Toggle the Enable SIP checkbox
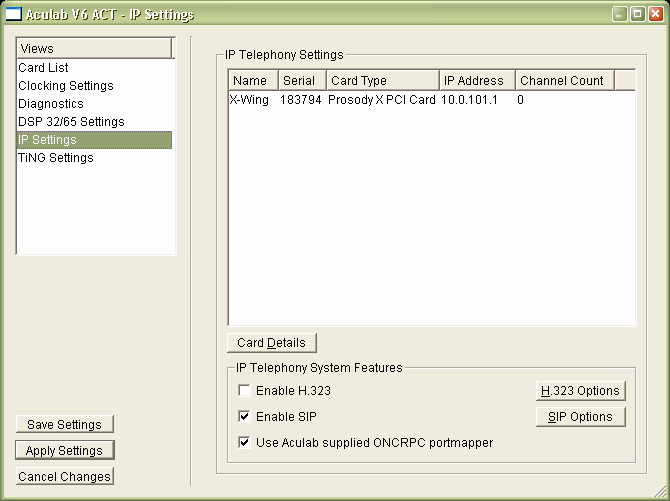Screen dimensions: 670x501 [x=244, y=416]
